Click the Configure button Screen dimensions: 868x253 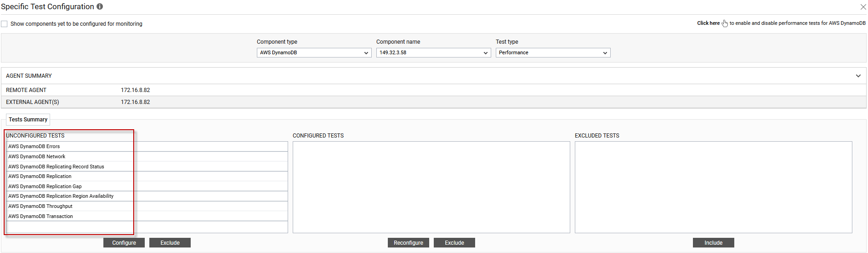pos(124,243)
